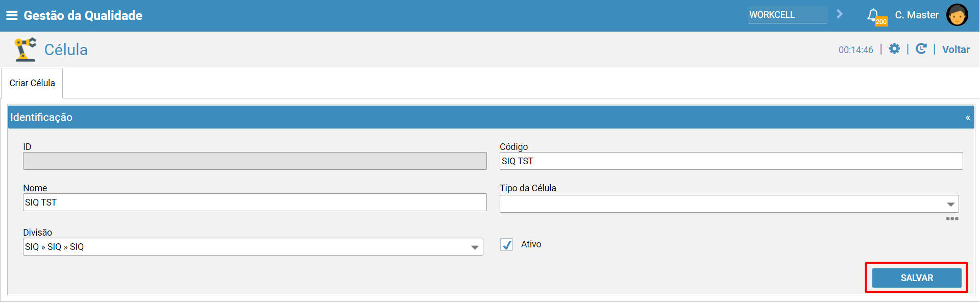Screen dimensions: 980x305
Task: Click the Célula robot arm icon
Action: point(25,49)
